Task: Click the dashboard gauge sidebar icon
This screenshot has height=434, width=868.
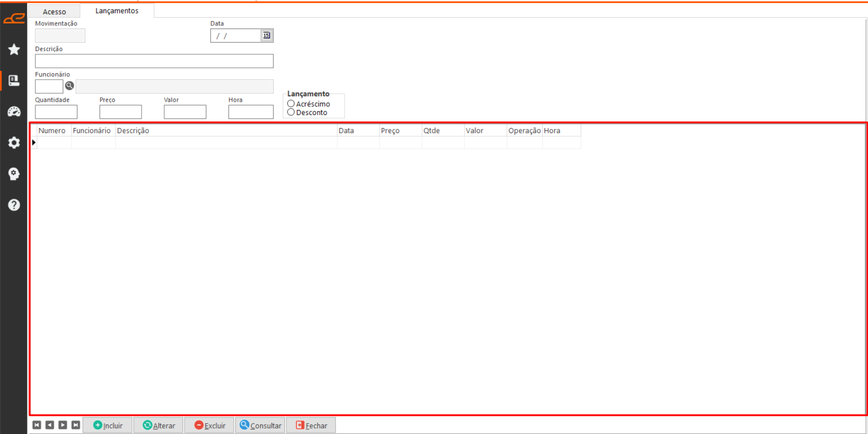Action: coord(14,112)
